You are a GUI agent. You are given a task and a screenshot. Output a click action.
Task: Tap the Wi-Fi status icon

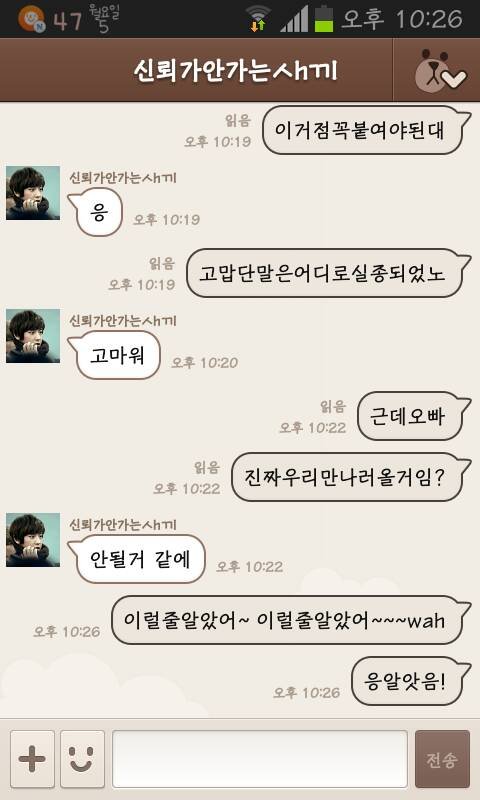click(x=258, y=18)
